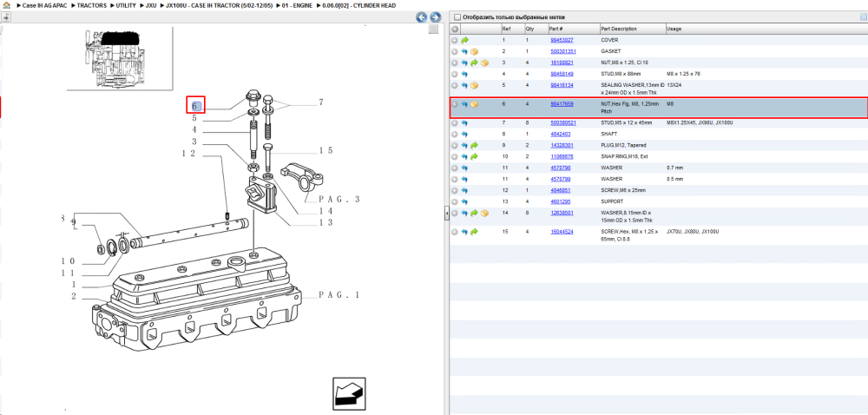Click the large return arrow in the diagram
Viewport: 868px width, 415px height.
click(349, 393)
